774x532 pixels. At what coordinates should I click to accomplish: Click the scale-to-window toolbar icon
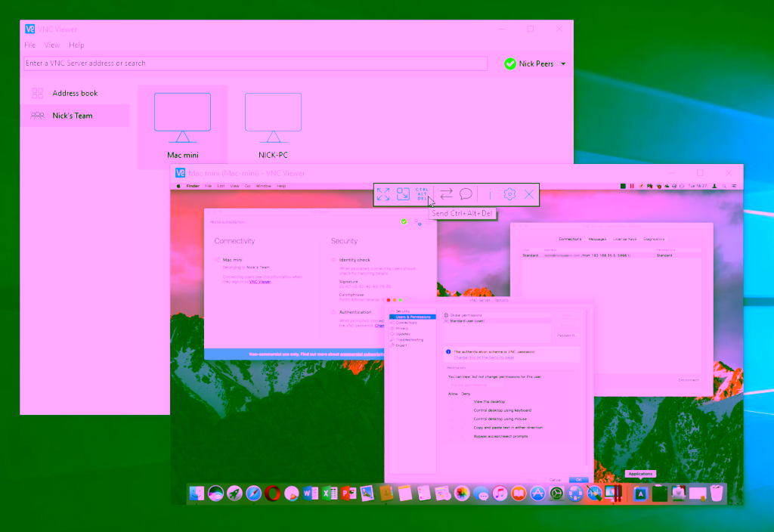tap(403, 195)
